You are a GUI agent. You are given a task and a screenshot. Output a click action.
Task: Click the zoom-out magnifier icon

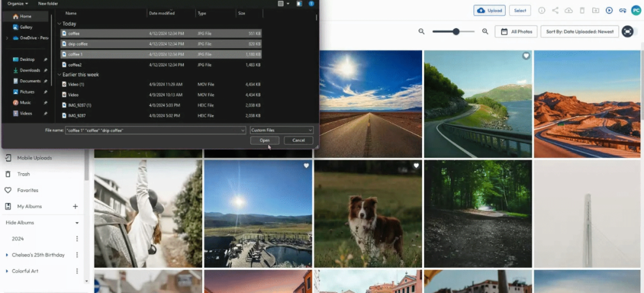coord(422,31)
